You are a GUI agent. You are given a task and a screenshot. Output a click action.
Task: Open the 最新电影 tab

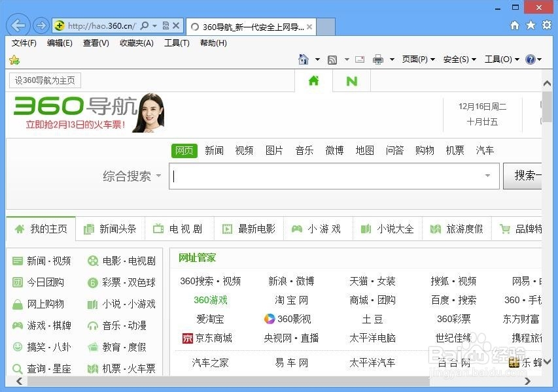coord(249,229)
